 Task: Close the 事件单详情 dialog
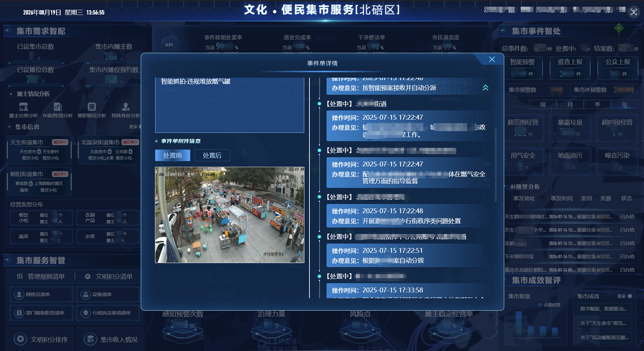point(492,60)
